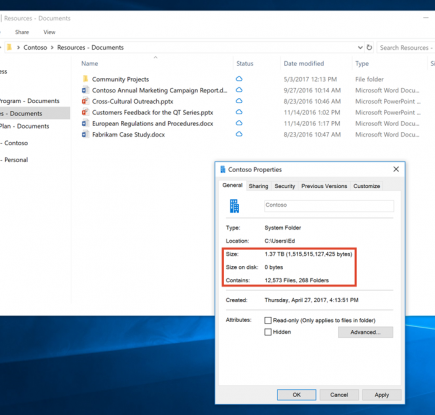Image resolution: width=435 pixels, height=415 pixels.
Task: Close the Contoso Properties dialog
Action: pyautogui.click(x=396, y=169)
